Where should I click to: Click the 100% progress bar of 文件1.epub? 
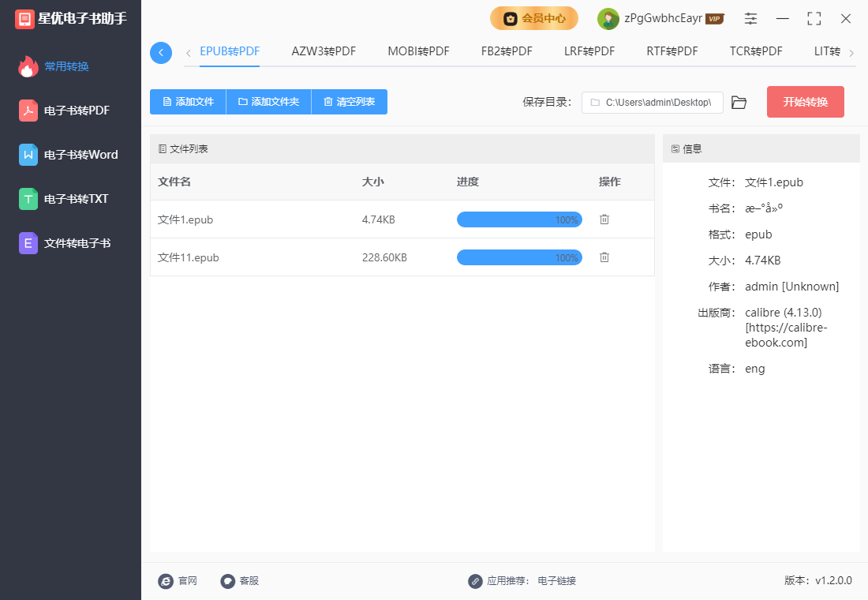pyautogui.click(x=519, y=219)
